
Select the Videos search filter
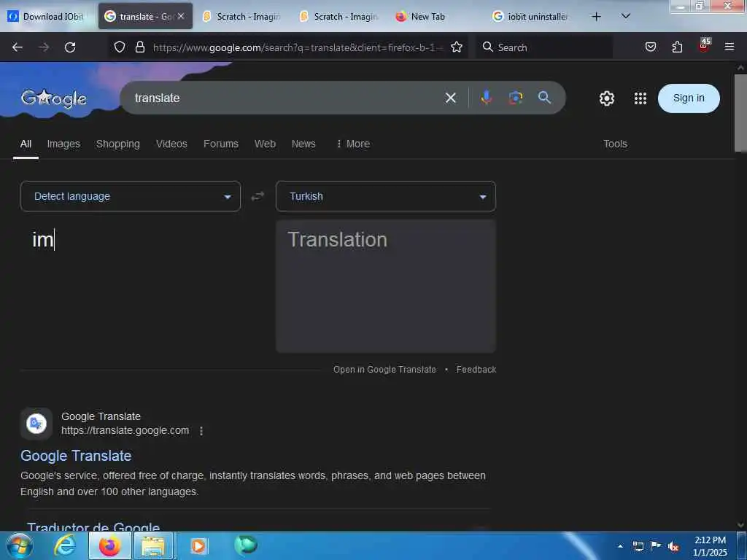[171, 144]
